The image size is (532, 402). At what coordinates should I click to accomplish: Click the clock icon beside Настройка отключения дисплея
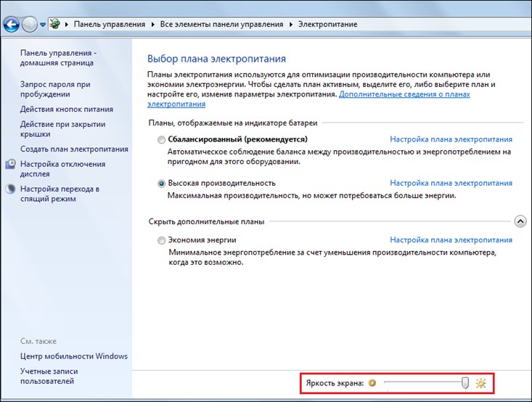point(11,164)
